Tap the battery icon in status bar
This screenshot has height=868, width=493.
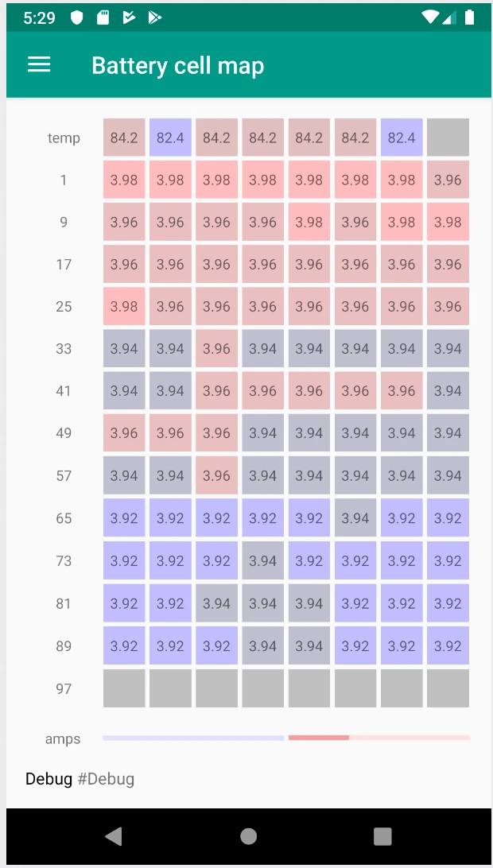point(470,17)
